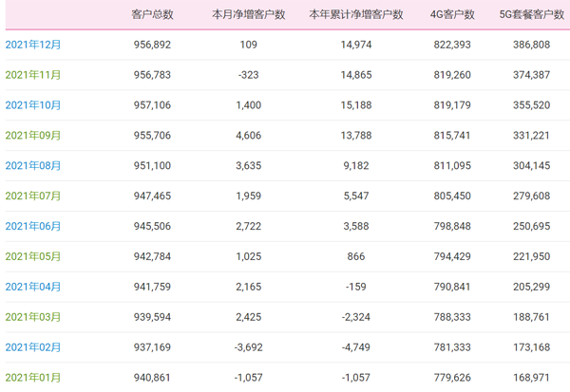Open the 2021年01月 link
The width and height of the screenshot is (570, 392).
point(32,378)
